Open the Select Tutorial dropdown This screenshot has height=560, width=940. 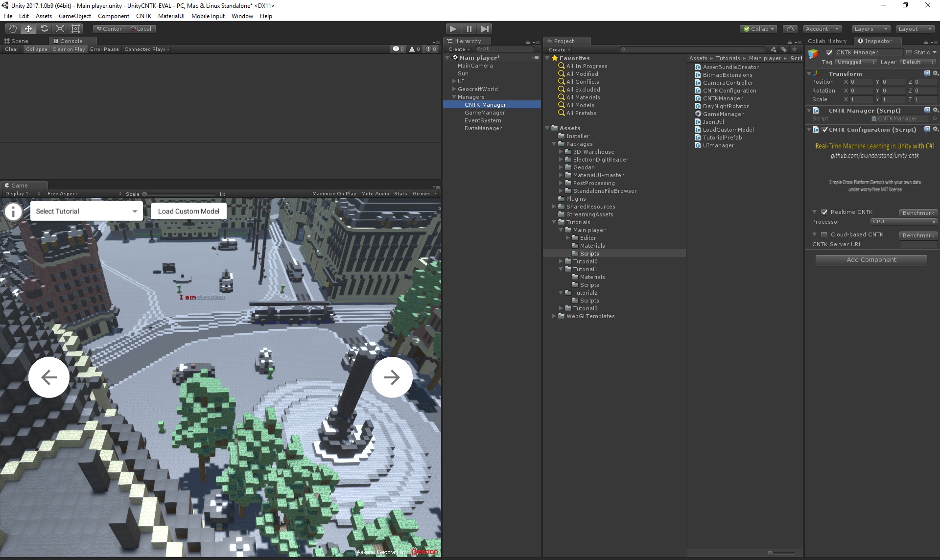tap(87, 211)
